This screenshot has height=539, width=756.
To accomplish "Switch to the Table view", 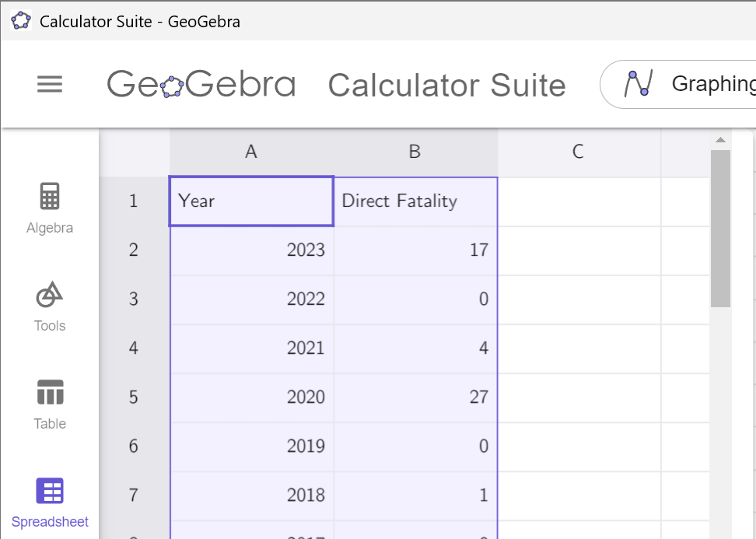I will [50, 404].
